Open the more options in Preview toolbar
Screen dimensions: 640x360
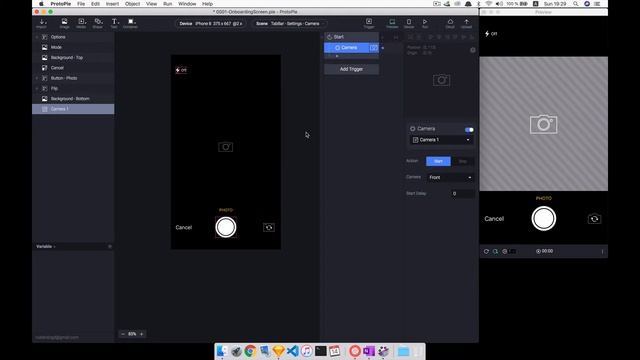(x=602, y=251)
